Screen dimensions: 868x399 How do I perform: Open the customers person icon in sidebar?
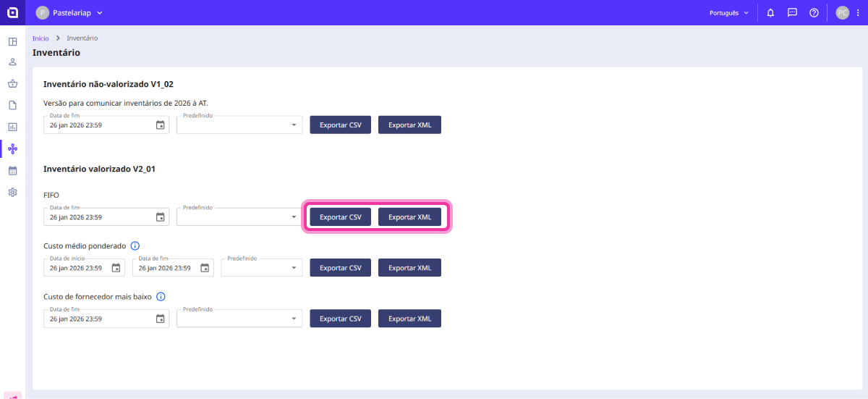12,62
